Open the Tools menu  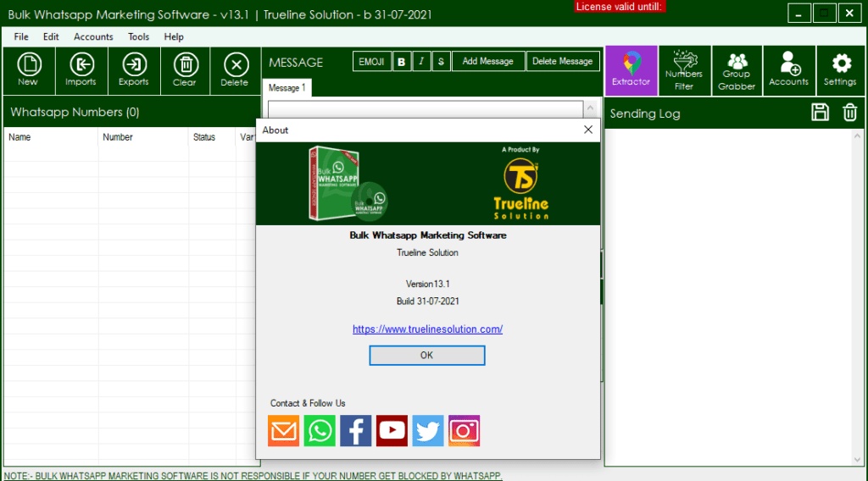[138, 37]
